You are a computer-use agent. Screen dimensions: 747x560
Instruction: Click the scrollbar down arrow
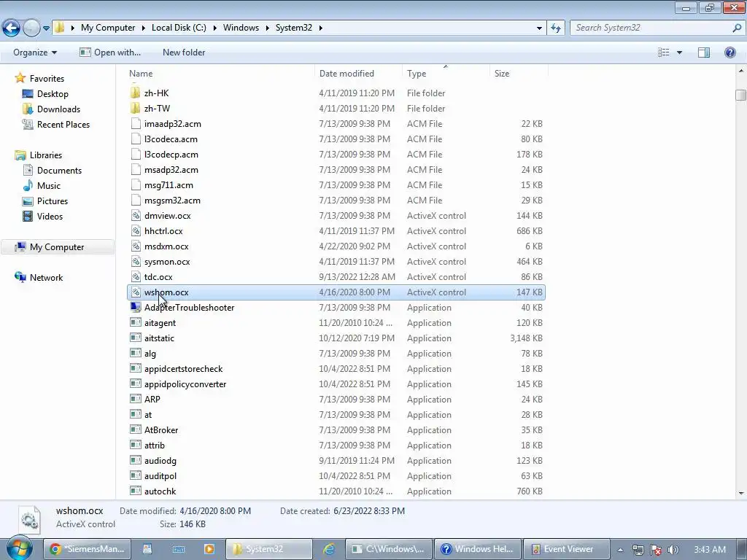click(x=741, y=494)
